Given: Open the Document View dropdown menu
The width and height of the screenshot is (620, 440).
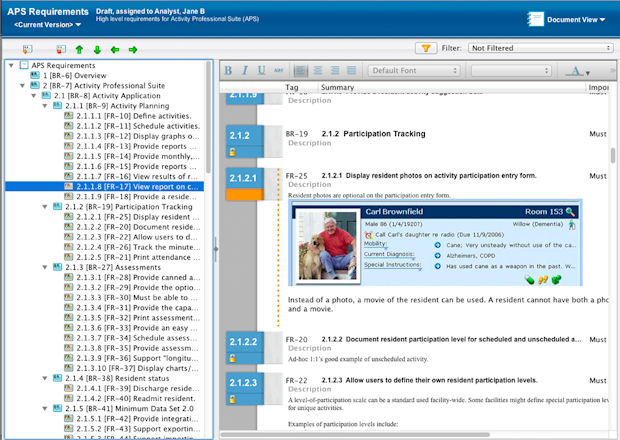Looking at the screenshot, I should [576, 20].
